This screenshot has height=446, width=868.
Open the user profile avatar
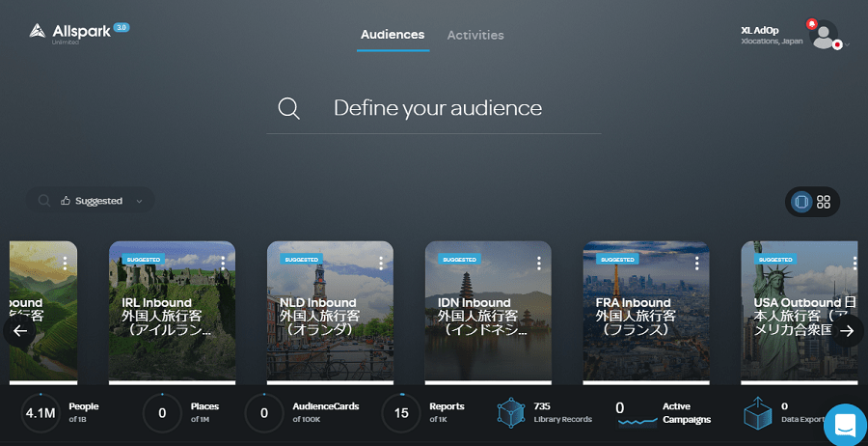coord(824,36)
